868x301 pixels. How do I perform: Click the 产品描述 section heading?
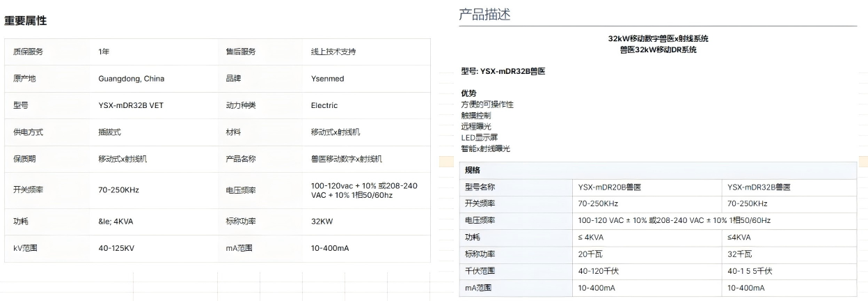coord(484,15)
